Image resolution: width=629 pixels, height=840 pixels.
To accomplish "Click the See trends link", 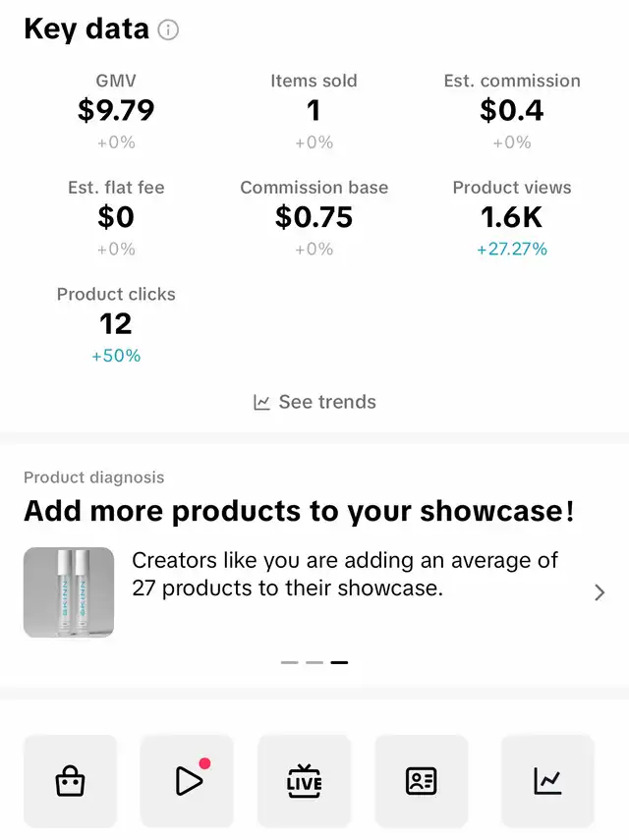I will click(327, 402).
